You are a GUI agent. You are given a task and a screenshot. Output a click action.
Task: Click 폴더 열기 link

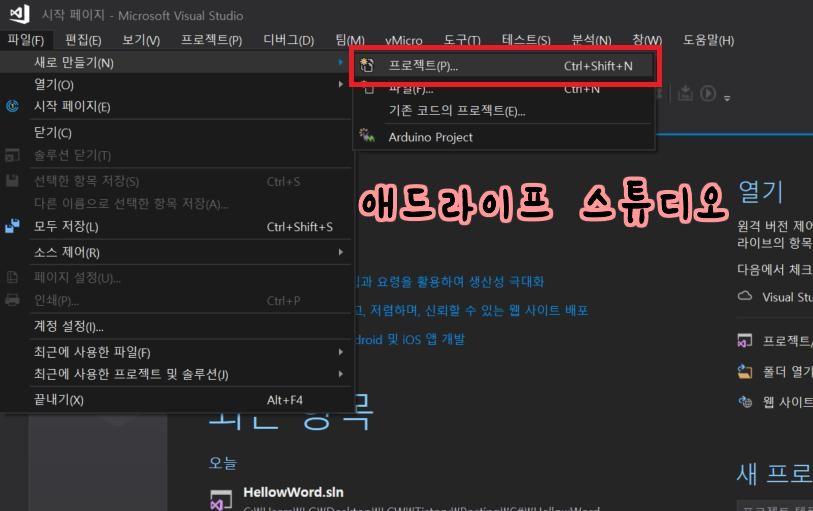[787, 372]
